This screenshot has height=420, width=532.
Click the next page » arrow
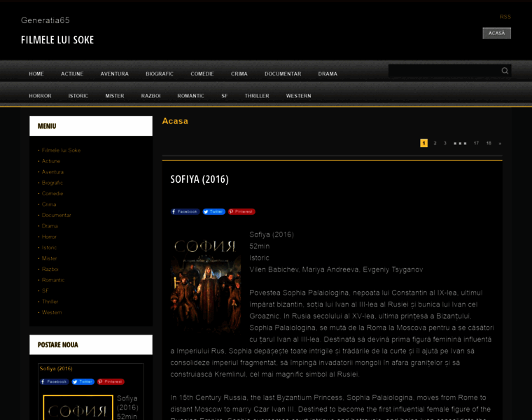pos(500,143)
